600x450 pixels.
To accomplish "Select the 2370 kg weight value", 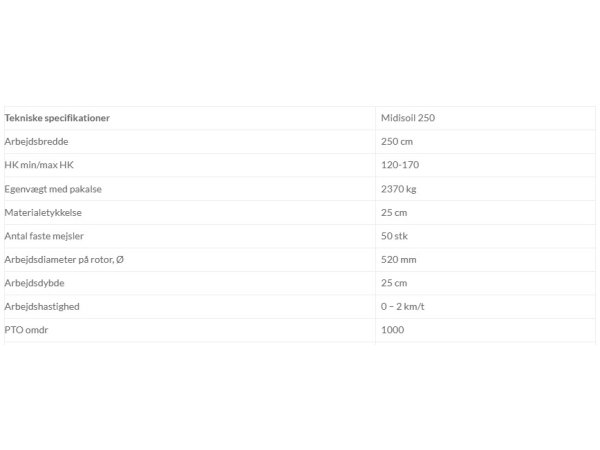I will pyautogui.click(x=398, y=189).
